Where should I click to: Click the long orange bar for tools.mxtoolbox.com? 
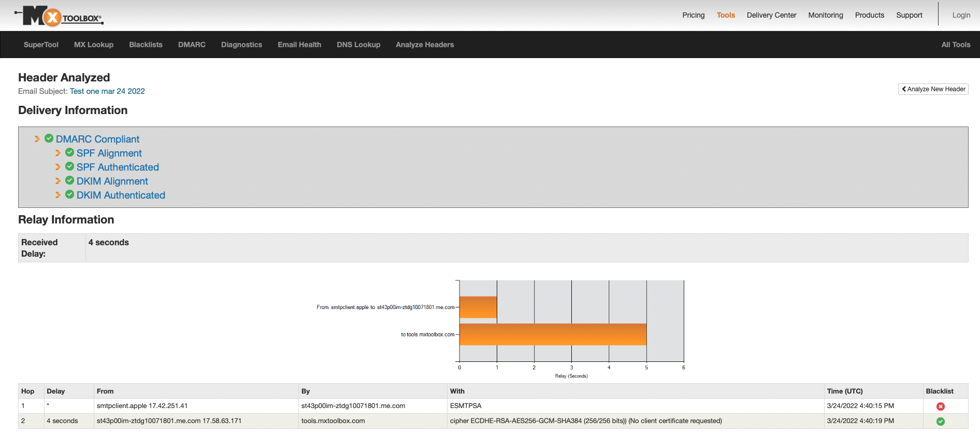click(x=553, y=334)
